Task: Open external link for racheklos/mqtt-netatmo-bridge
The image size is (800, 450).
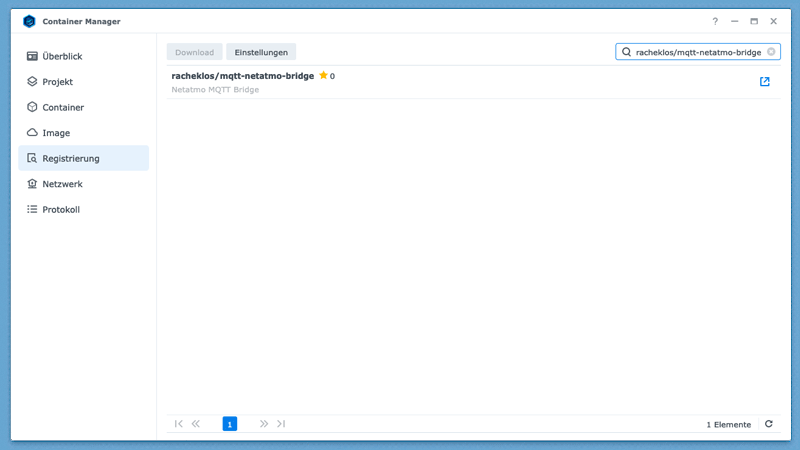Action: [765, 82]
